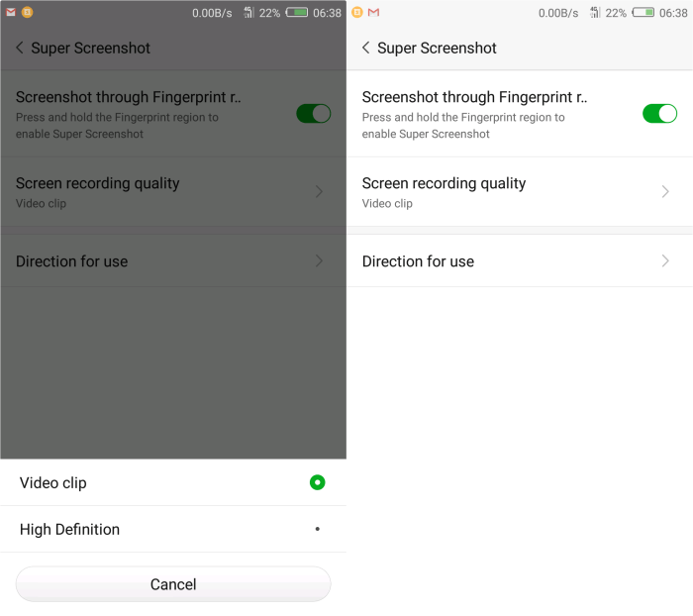Tap the Super Screenshot title on the right screen

coord(437,48)
